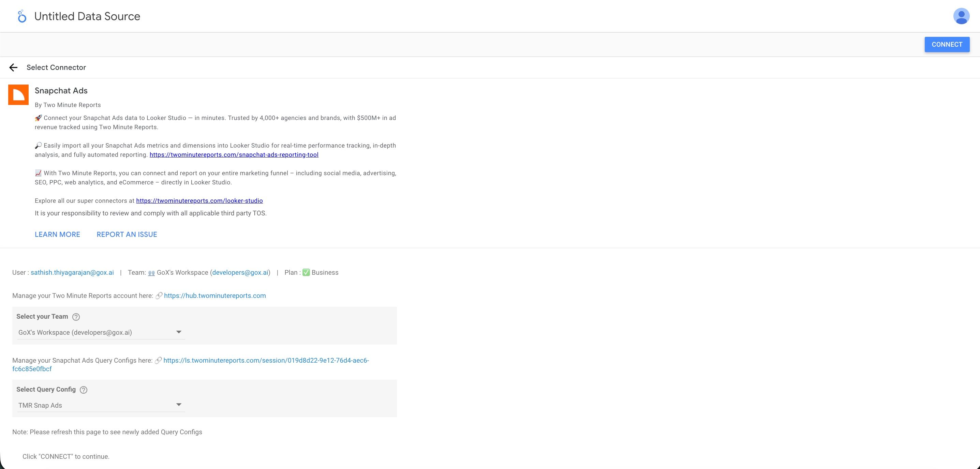Click the back arrow to Select Connector
The width and height of the screenshot is (980, 469).
(x=14, y=67)
